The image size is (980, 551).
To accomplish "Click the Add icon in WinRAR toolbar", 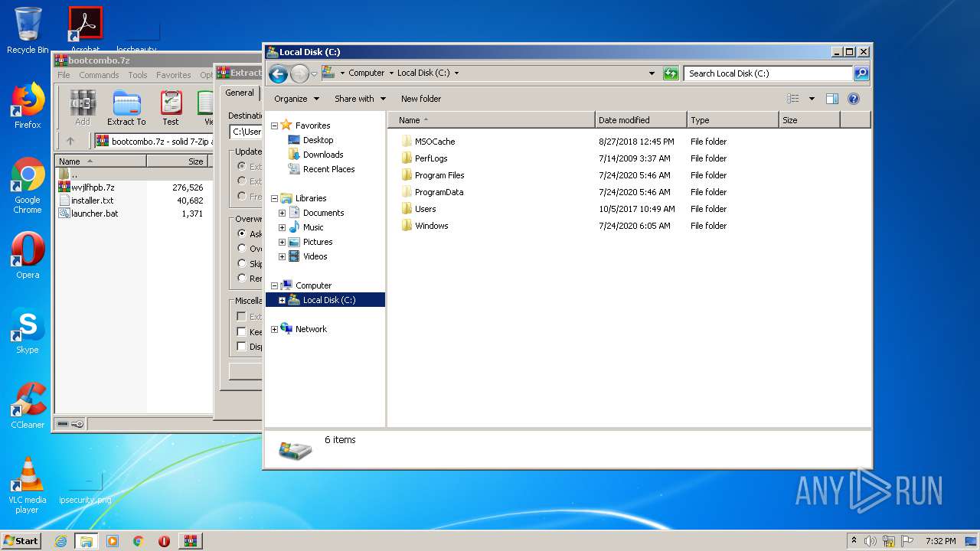I will click(x=83, y=108).
